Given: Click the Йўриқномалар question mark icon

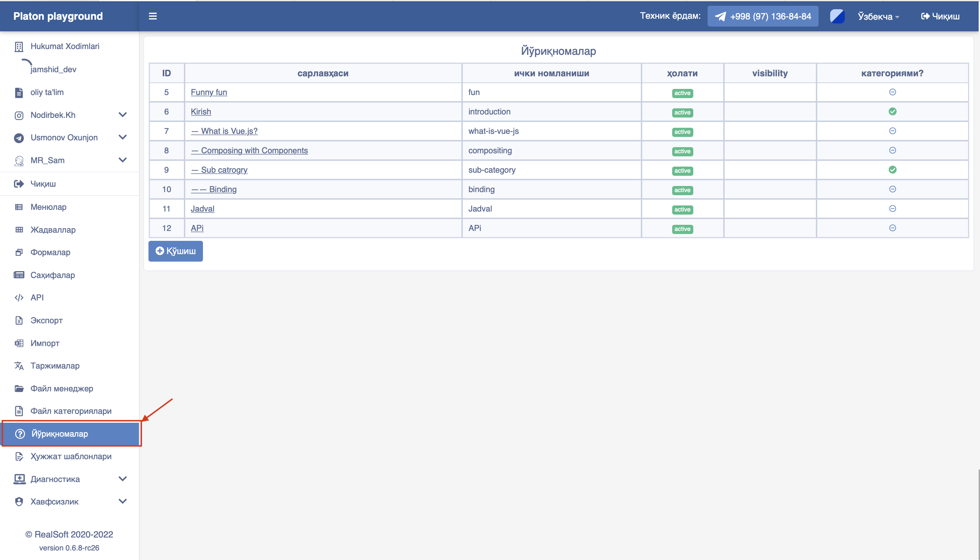Looking at the screenshot, I should (20, 434).
